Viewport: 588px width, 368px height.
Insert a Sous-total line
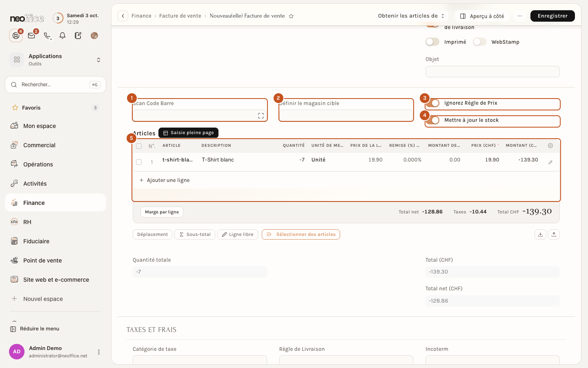click(x=195, y=235)
